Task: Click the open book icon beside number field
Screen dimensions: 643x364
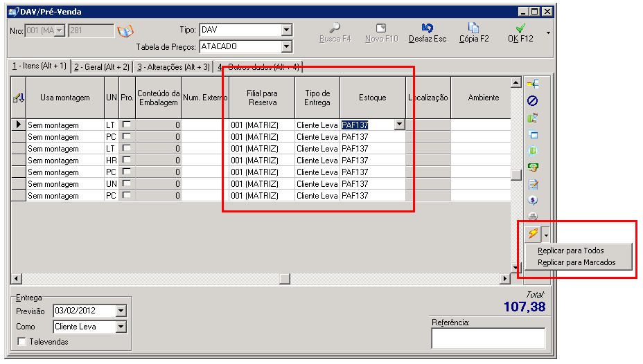Action: coord(125,31)
